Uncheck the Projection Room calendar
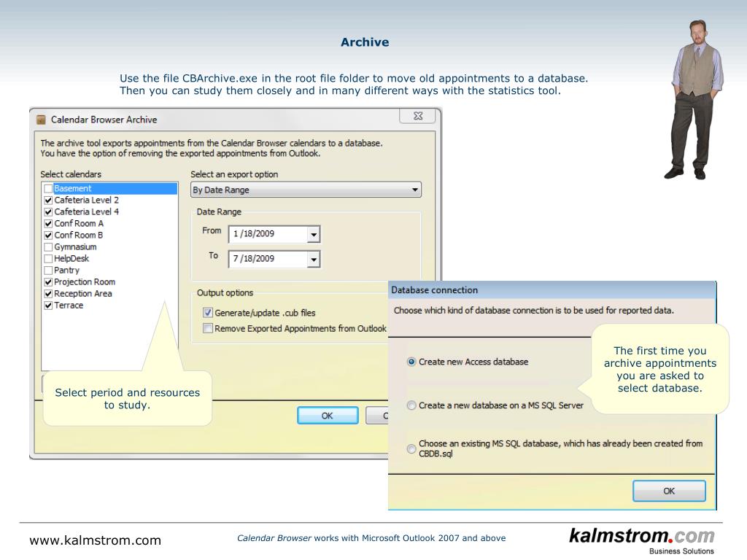This screenshot has width=747, height=560. [x=48, y=282]
